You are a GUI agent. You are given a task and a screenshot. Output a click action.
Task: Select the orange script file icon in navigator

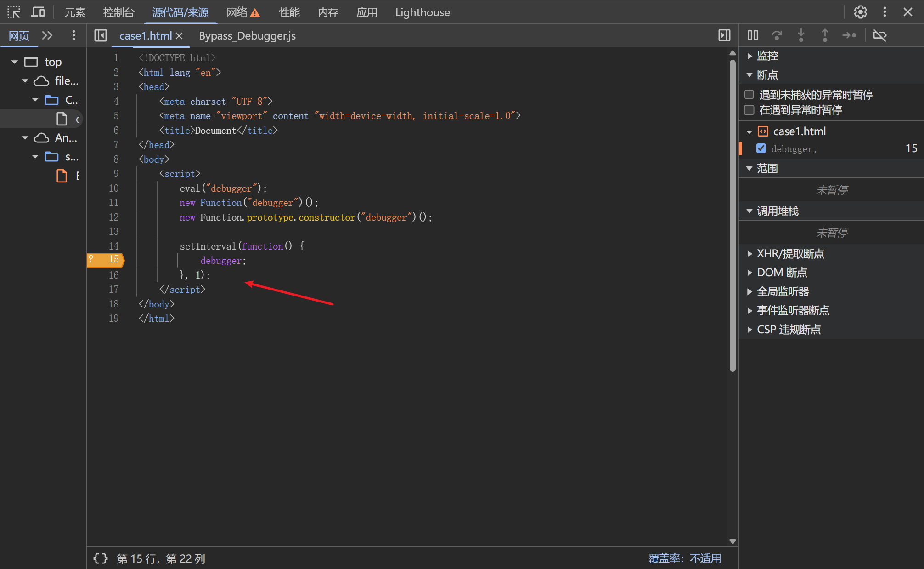62,176
